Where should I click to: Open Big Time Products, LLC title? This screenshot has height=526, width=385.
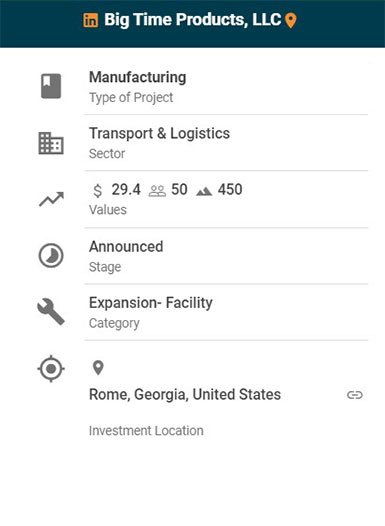coord(192,20)
